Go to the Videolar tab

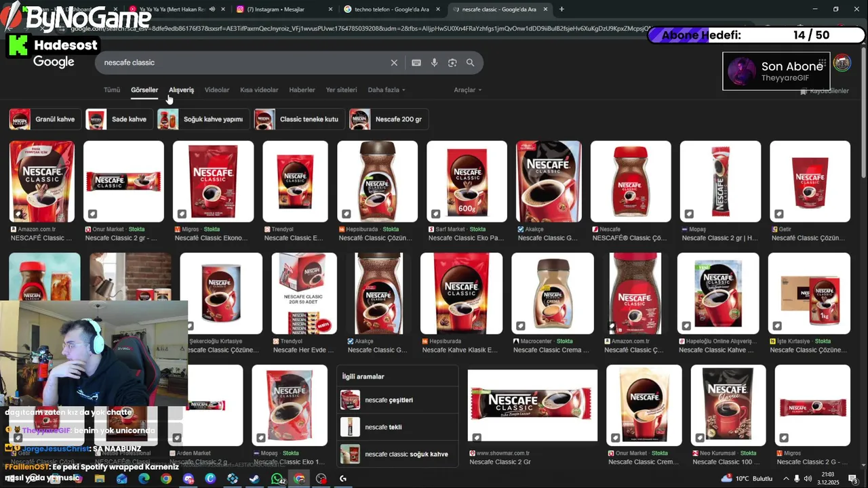(x=217, y=89)
